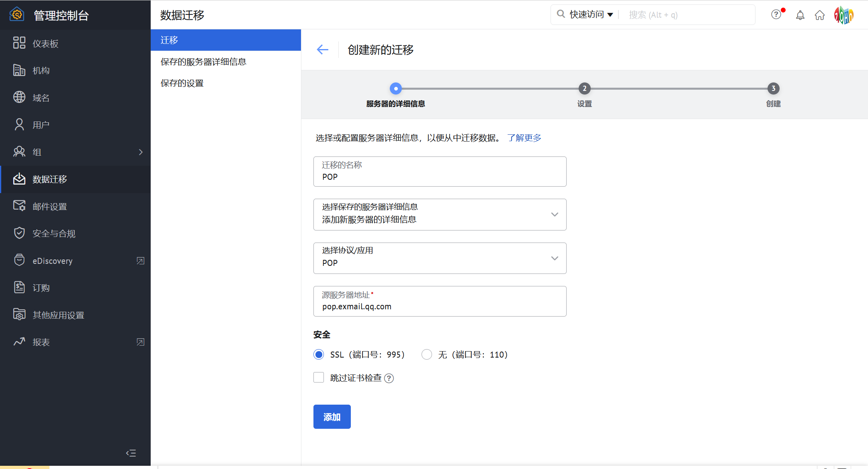Open the help question mark icon

click(x=776, y=15)
